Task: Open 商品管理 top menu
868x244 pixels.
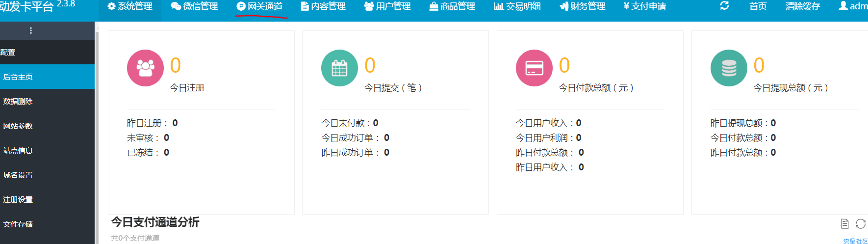Action: tap(452, 6)
